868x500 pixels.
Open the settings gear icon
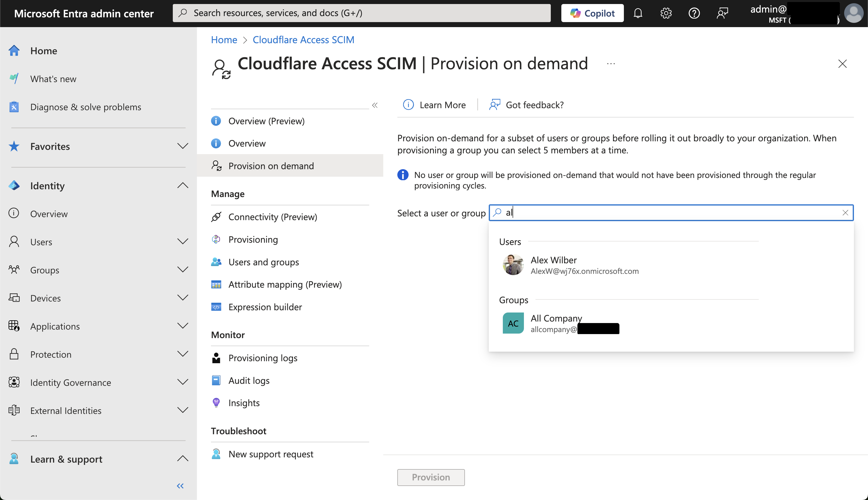tap(666, 13)
